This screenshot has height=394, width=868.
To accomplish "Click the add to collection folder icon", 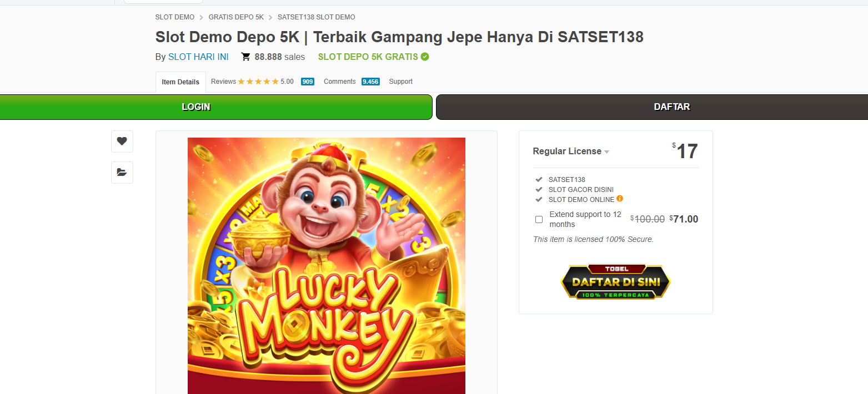I will point(122,172).
